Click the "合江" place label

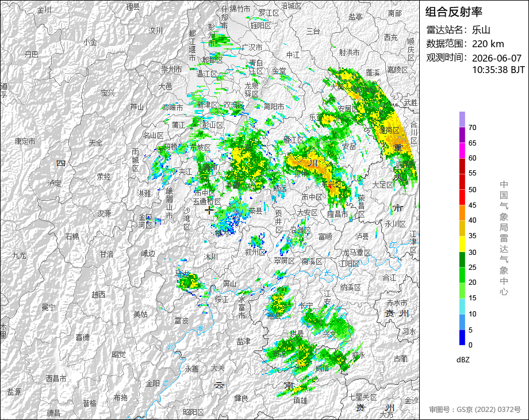tap(389, 277)
